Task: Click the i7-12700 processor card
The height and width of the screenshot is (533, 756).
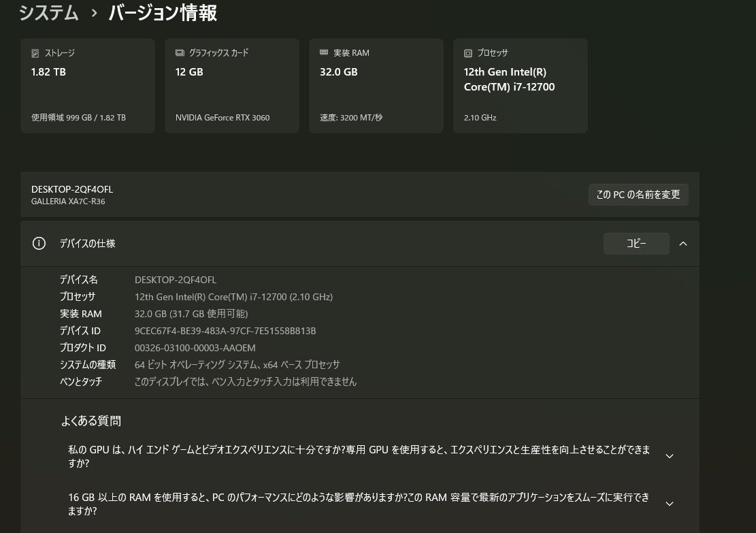Action: coord(520,85)
